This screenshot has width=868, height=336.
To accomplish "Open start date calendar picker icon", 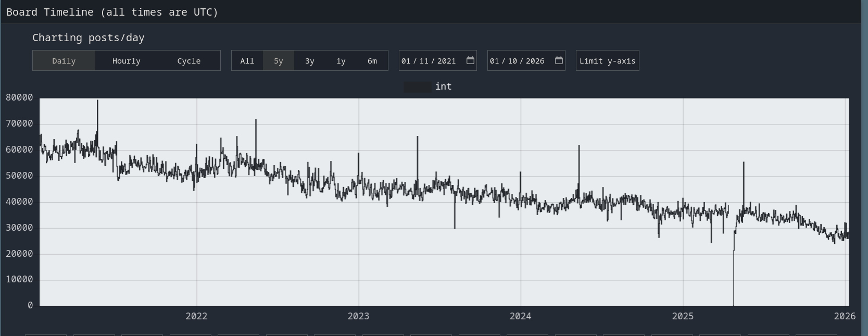I will [x=470, y=60].
